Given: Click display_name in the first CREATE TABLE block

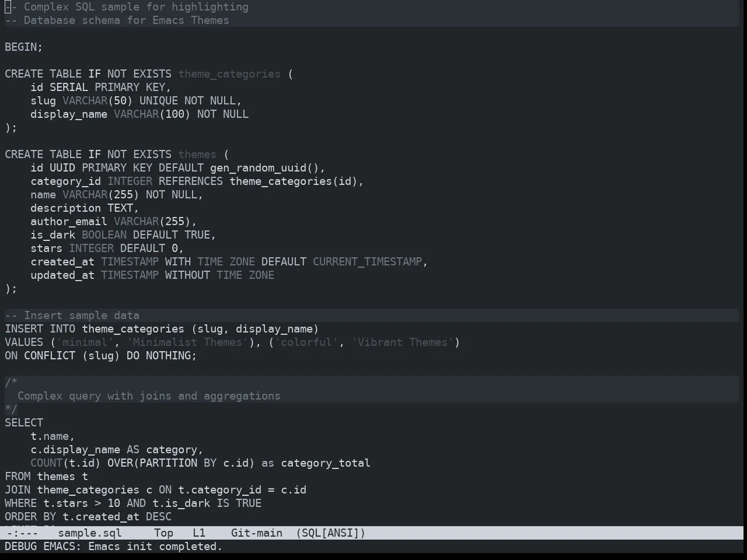Looking at the screenshot, I should point(69,114).
